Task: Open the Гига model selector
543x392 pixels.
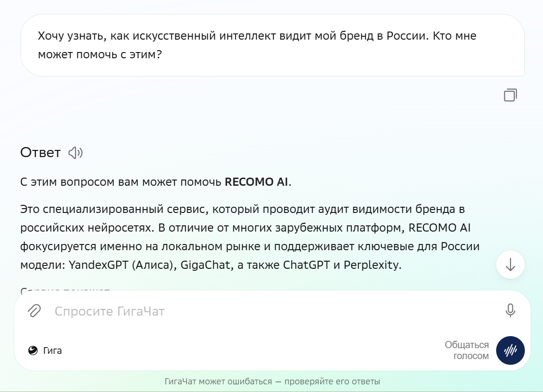Action: [45, 350]
